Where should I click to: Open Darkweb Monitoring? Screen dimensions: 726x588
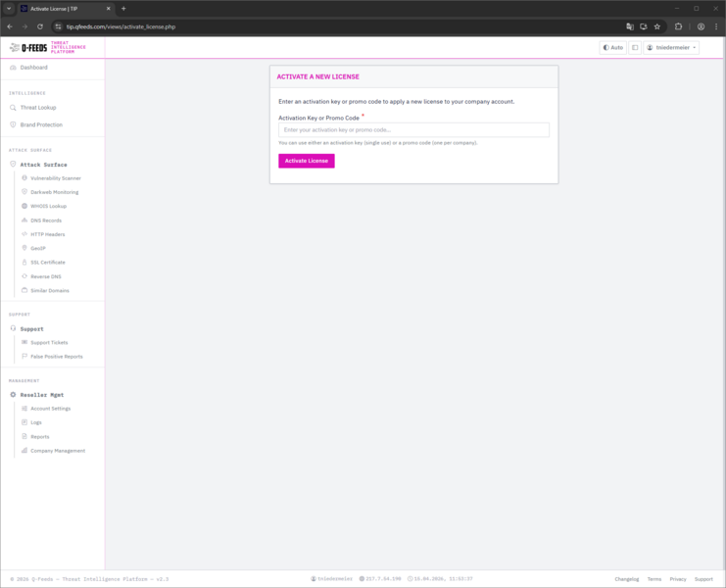click(x=54, y=192)
